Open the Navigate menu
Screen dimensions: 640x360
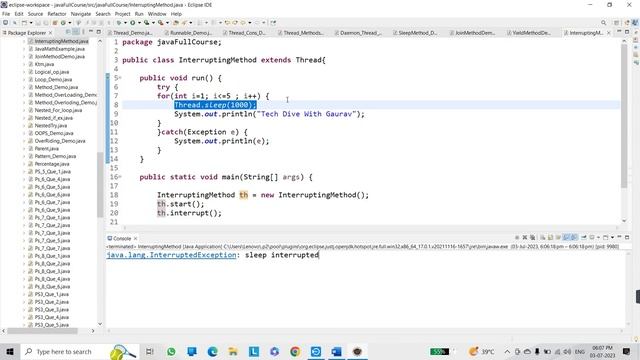coord(81,14)
